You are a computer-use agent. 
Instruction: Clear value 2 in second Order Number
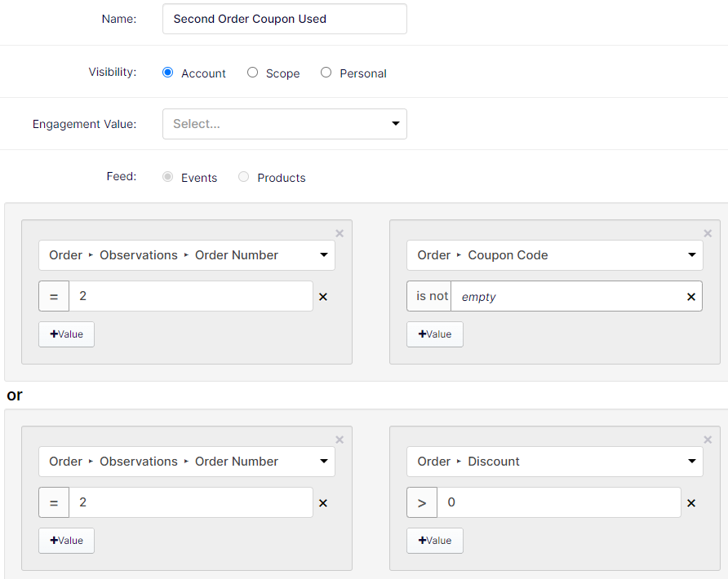(x=323, y=503)
